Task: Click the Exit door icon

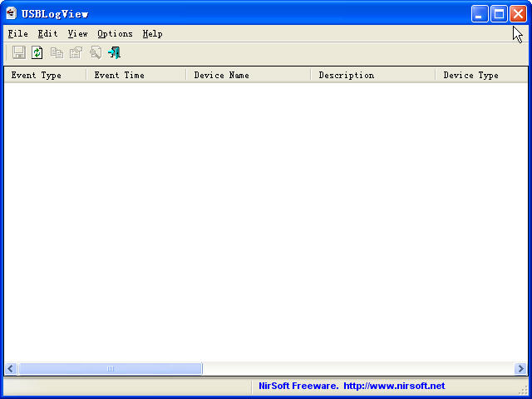Action: tap(114, 52)
